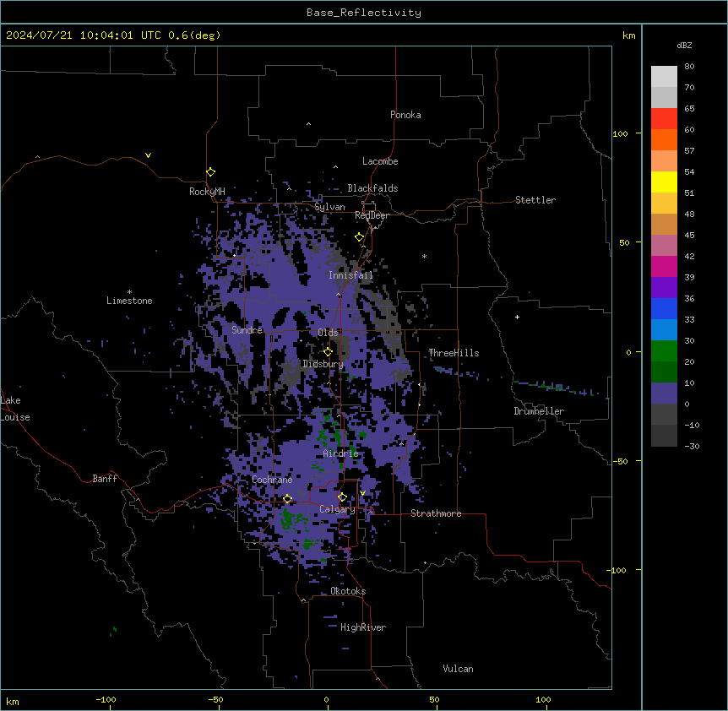Click the Lacombe city label
The image size is (728, 711).
click(380, 161)
